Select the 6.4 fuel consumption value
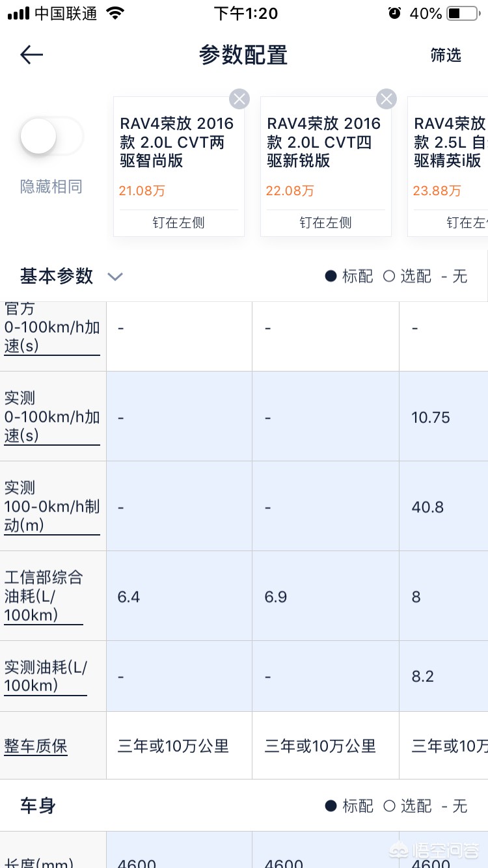 (x=129, y=597)
